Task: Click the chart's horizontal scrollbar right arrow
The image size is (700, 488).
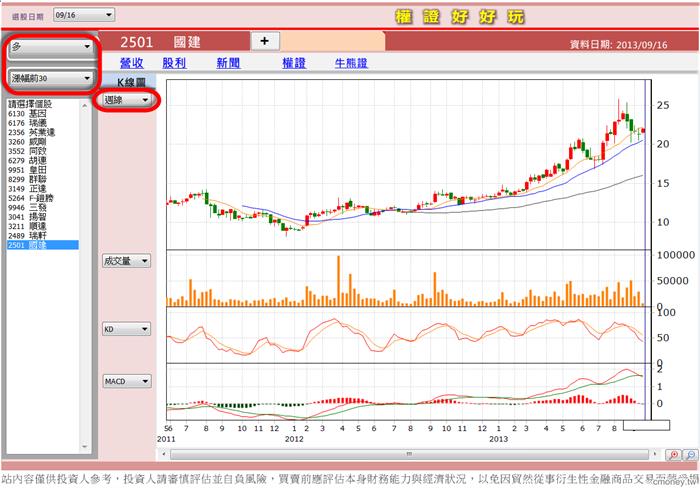Action: pos(656,454)
